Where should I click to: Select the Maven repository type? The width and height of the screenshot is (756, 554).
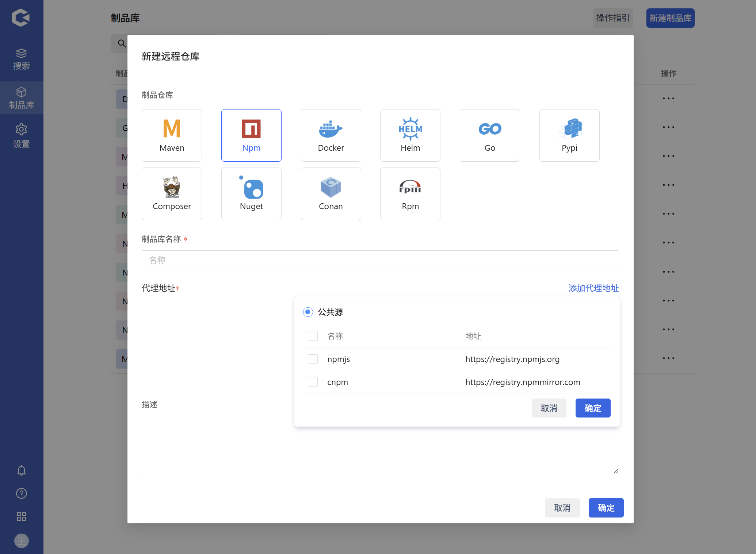point(172,135)
